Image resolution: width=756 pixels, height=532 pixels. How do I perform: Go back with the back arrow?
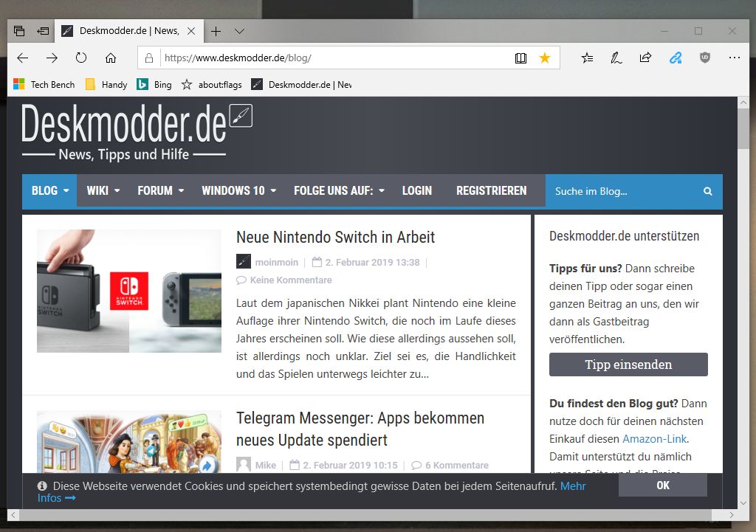pos(23,58)
